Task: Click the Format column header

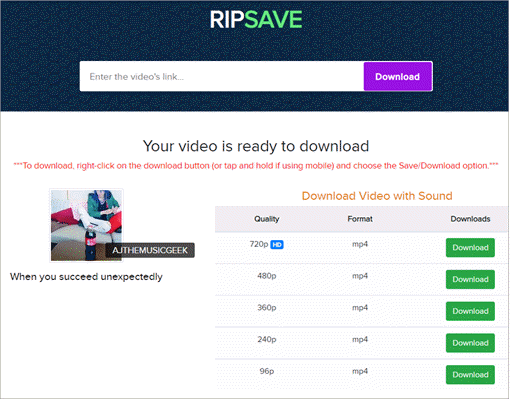Action: pyautogui.click(x=360, y=219)
